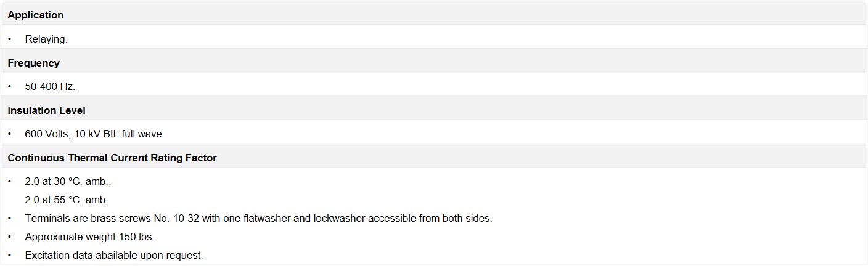
Task: Click the bullet before Excitation data
Action: coord(10,255)
